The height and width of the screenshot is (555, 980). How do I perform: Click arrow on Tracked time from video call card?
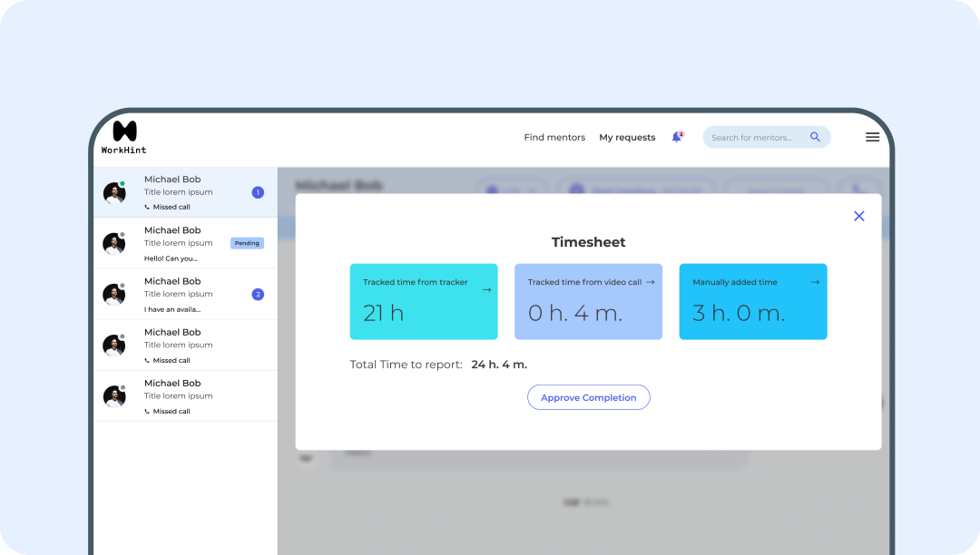pyautogui.click(x=651, y=282)
